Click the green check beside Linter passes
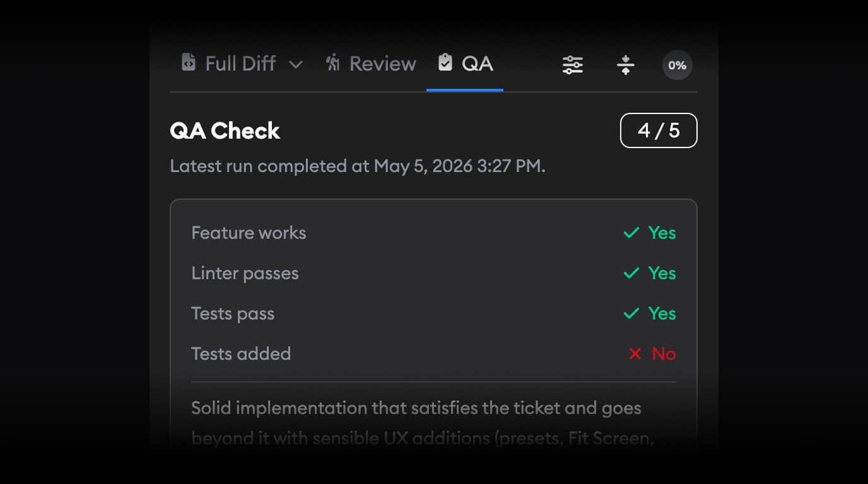 click(x=631, y=274)
